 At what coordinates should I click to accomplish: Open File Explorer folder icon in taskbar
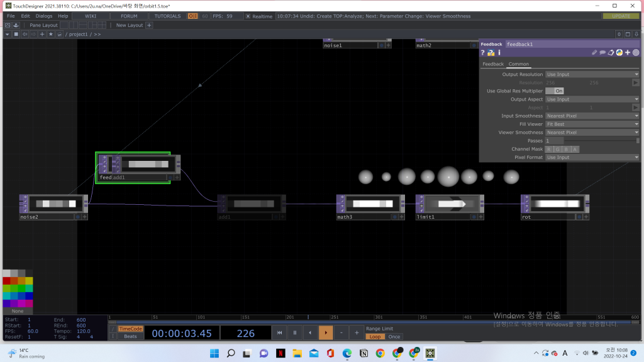point(297,353)
